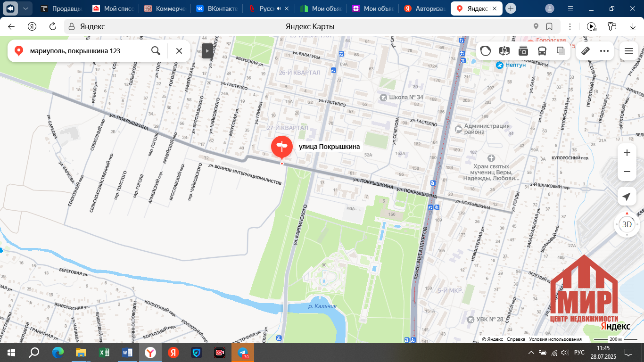This screenshot has height=362, width=644.
Task: Click the Нептун pool label on map
Action: click(510, 65)
